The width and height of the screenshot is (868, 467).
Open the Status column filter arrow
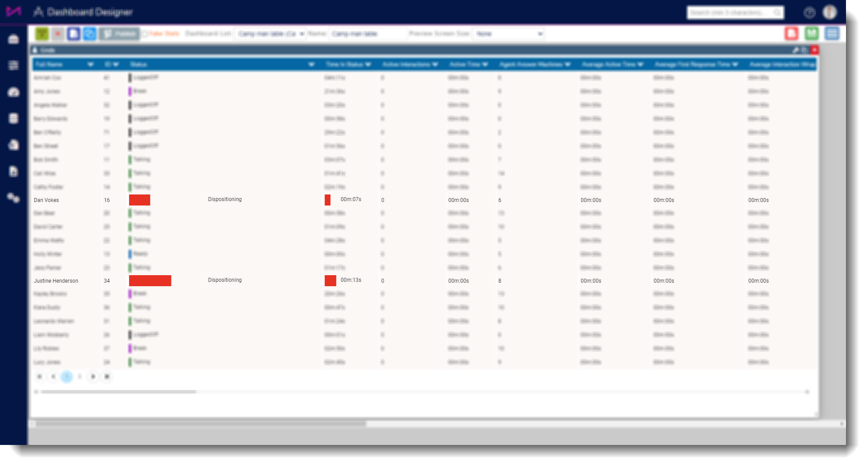(312, 64)
